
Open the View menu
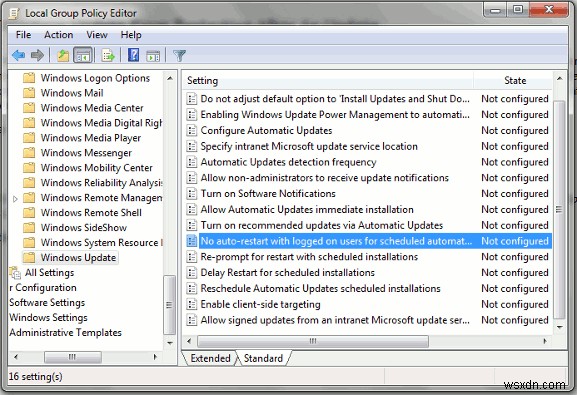(x=97, y=35)
